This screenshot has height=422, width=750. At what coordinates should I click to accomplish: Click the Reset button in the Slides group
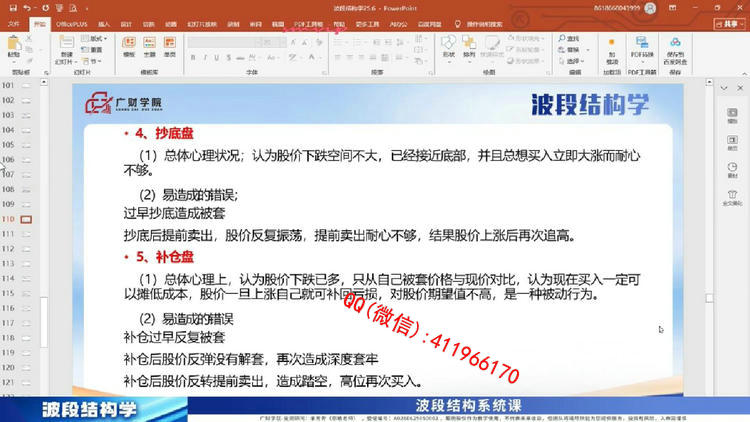click(92, 50)
